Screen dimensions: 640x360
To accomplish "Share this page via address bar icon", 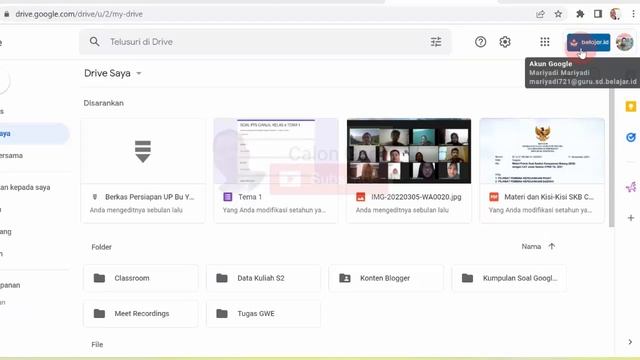I will (x=540, y=14).
